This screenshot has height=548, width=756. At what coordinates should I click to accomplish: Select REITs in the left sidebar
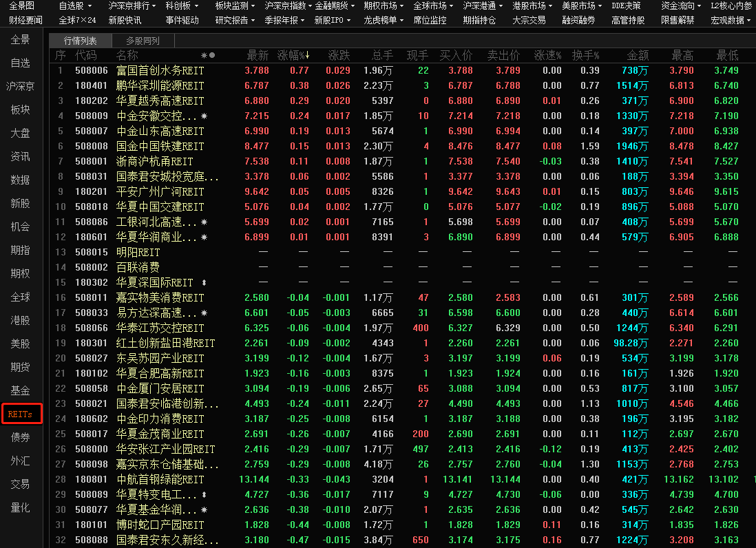[x=22, y=414]
